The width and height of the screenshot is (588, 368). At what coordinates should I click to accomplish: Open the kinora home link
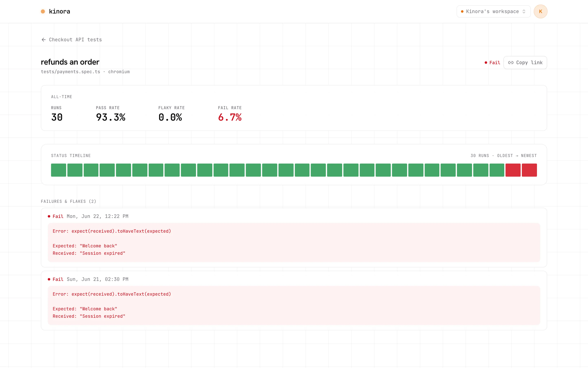[x=55, y=11]
